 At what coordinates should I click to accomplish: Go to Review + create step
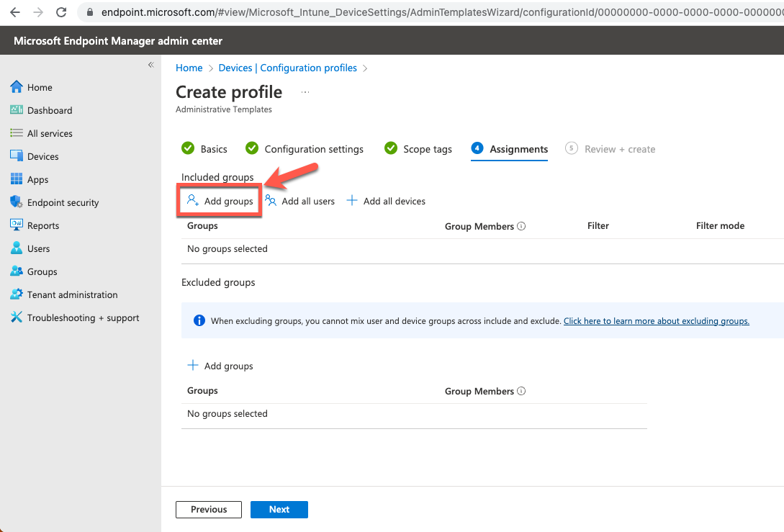coord(610,149)
